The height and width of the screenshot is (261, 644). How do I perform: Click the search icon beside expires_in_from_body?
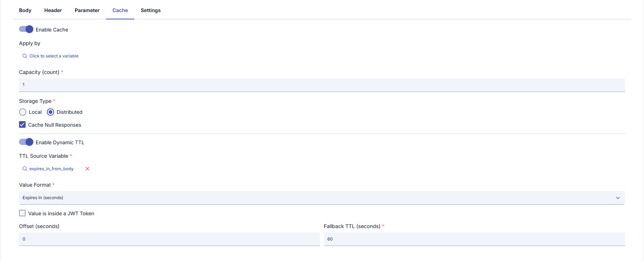click(25, 169)
